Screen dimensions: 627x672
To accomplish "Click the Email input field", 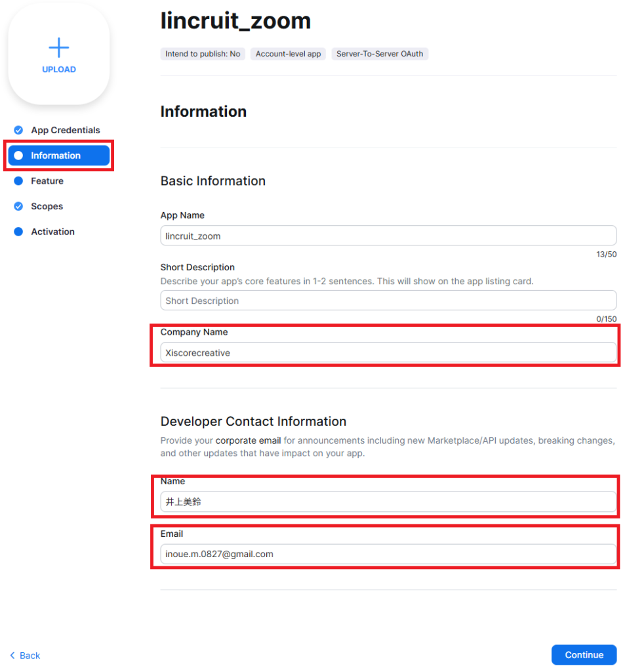I will 388,554.
